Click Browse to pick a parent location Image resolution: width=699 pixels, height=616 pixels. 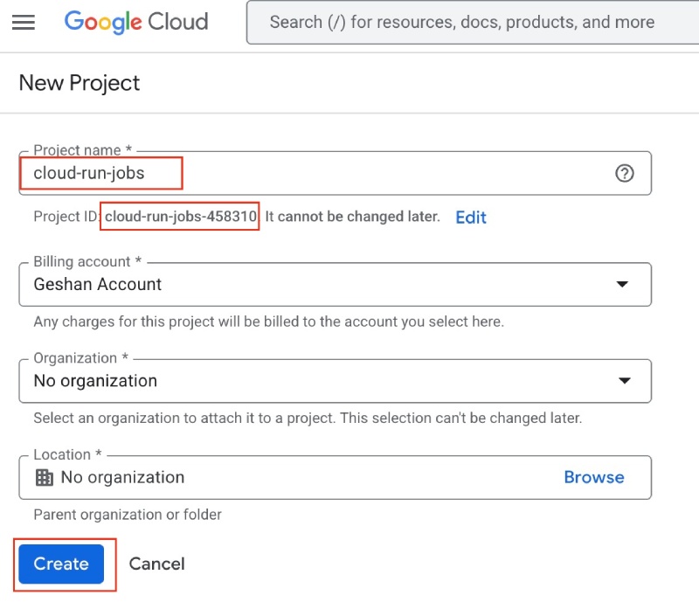[x=594, y=477]
